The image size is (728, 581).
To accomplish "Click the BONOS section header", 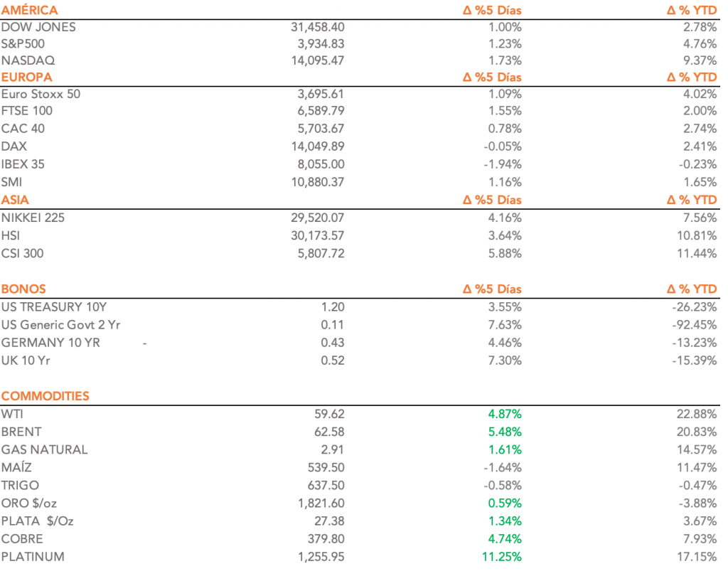I will pos(23,289).
